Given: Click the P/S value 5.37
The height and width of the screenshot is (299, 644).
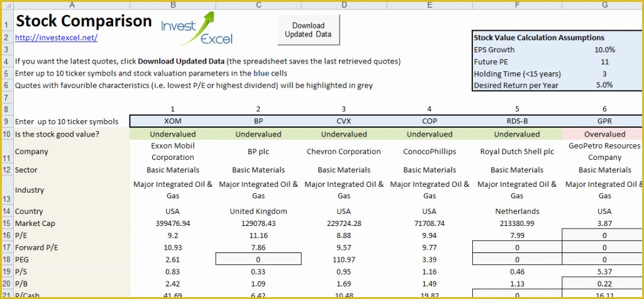Looking at the screenshot, I should [x=604, y=272].
